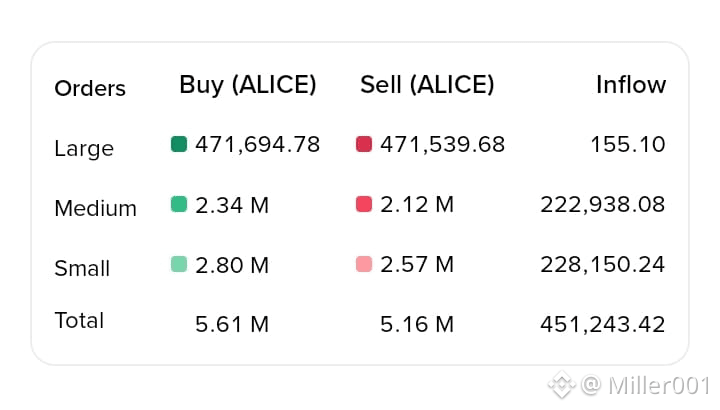Click the dark red Large sell swatch
Screen dimensions: 720x410
click(364, 144)
